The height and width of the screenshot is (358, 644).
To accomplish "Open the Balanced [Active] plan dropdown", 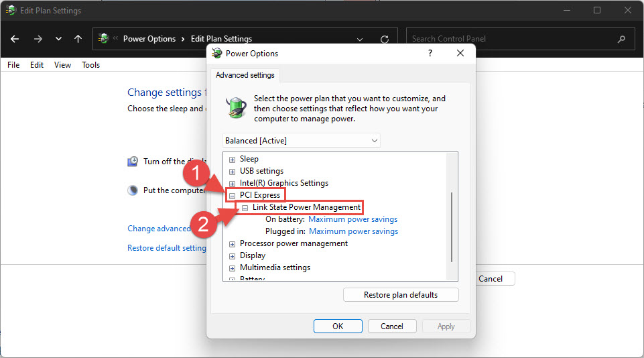I will tap(302, 141).
